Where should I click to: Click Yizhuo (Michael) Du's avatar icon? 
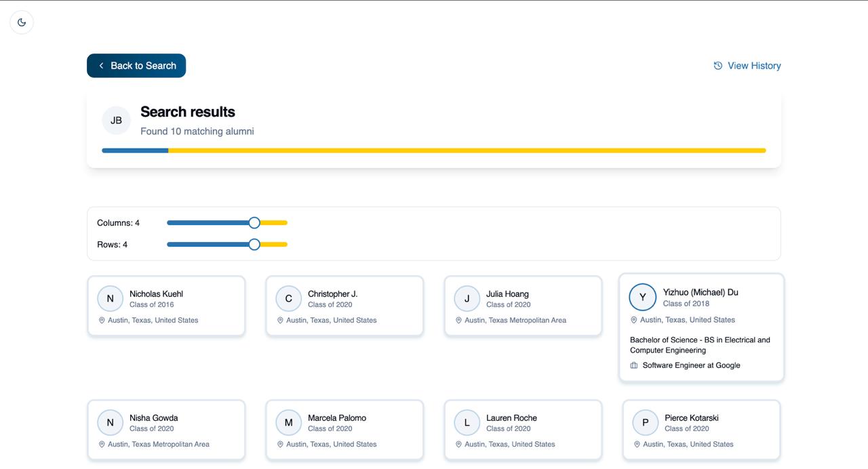[x=643, y=297]
